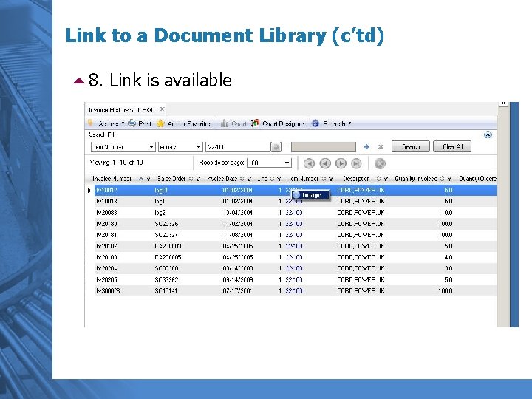Click the 11/08/2004 invoice date cell
532x399 pixels.
pyautogui.click(x=237, y=235)
